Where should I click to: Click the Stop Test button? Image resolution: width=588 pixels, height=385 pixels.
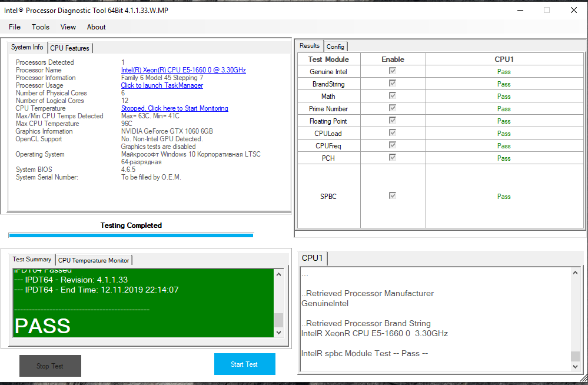pos(50,366)
